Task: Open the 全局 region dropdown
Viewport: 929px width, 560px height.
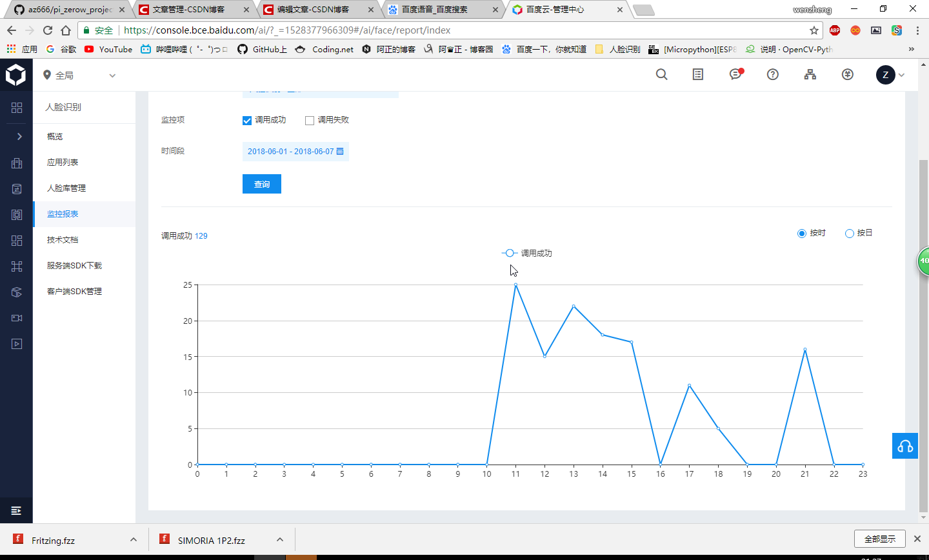Action: coord(79,75)
